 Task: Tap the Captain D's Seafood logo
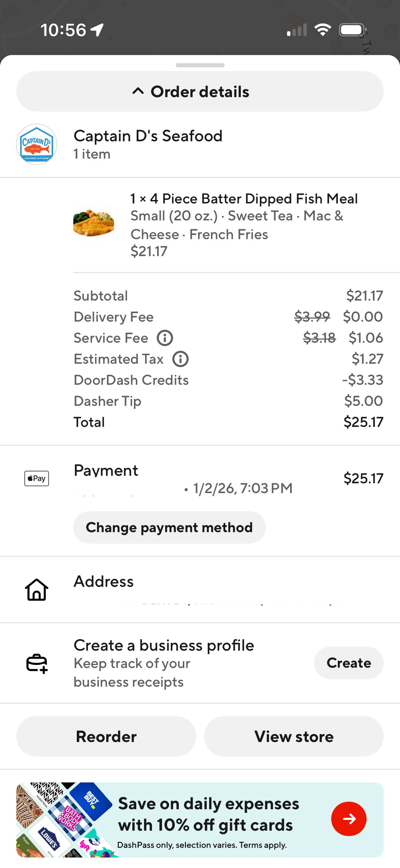coord(36,144)
